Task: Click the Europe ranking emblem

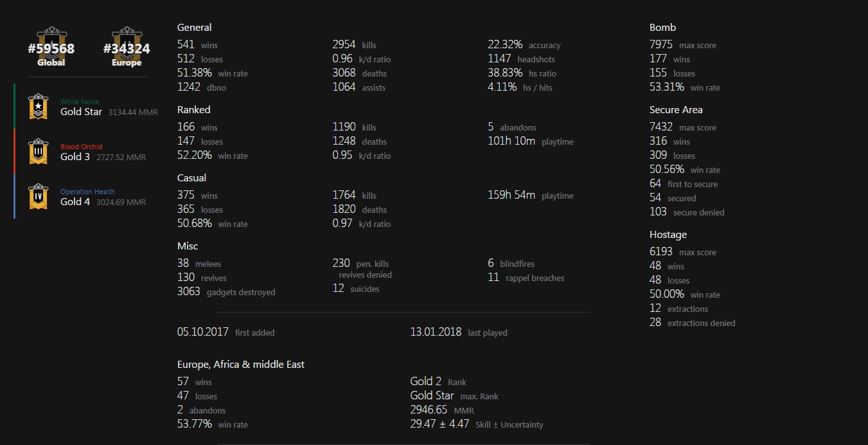Action: click(127, 47)
